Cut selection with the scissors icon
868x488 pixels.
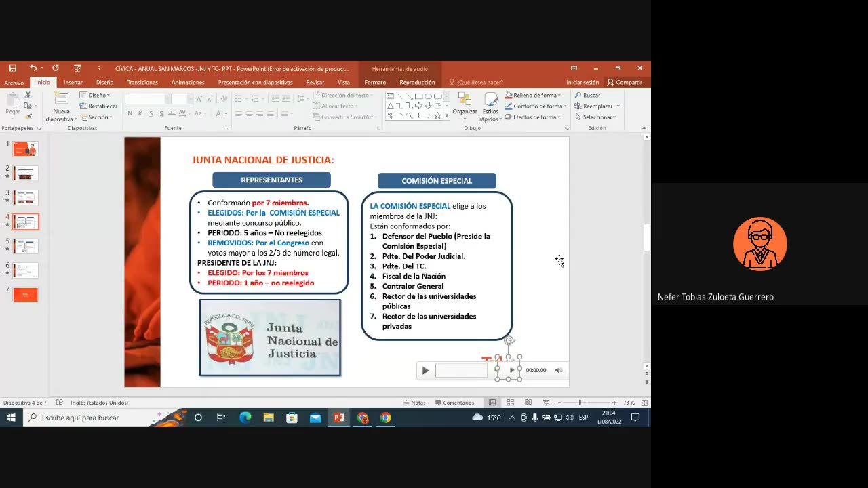point(28,96)
